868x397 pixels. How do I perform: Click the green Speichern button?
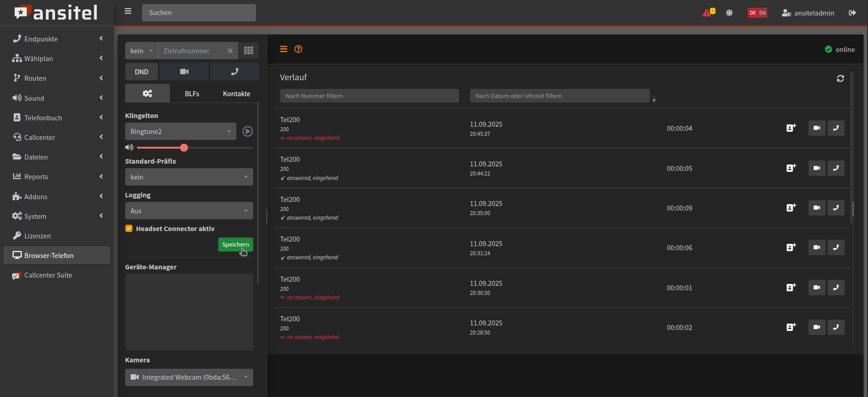point(235,244)
